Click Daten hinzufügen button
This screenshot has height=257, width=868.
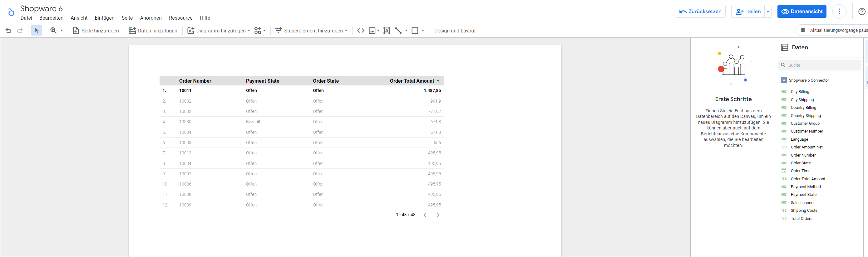153,31
